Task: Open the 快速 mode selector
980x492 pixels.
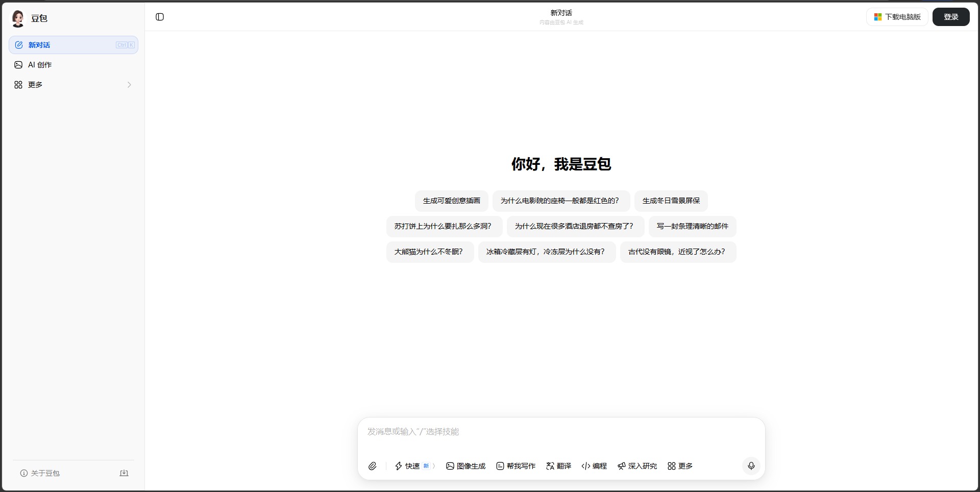Action: tap(414, 466)
